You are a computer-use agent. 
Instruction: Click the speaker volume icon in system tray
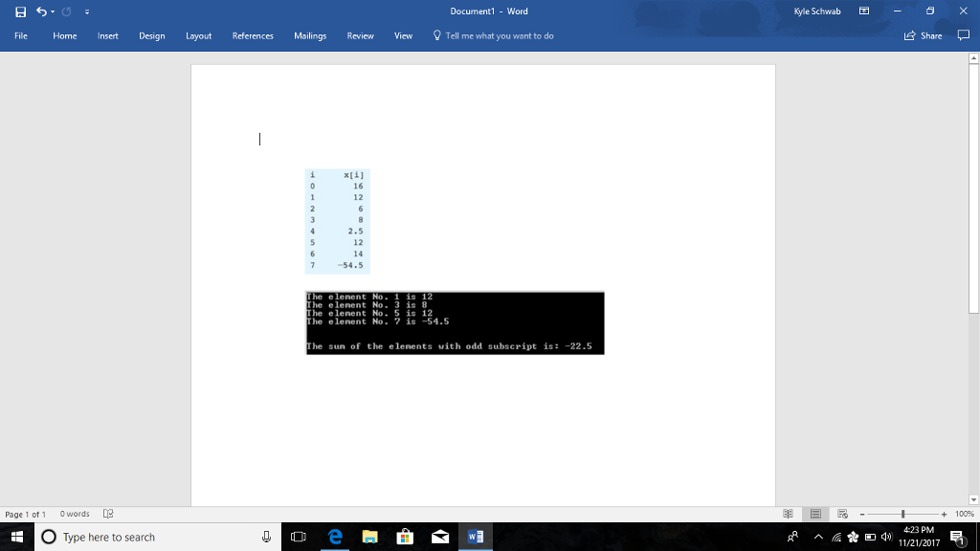[888, 537]
